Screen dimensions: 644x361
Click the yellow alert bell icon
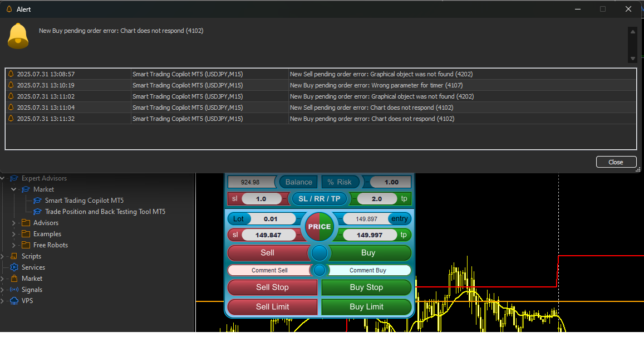pyautogui.click(x=18, y=36)
